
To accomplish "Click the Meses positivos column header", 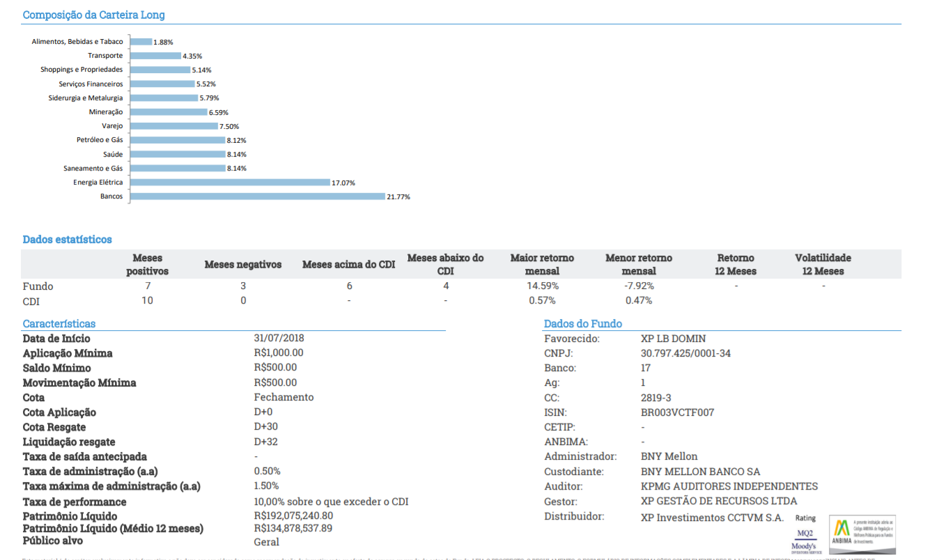I will [x=147, y=265].
